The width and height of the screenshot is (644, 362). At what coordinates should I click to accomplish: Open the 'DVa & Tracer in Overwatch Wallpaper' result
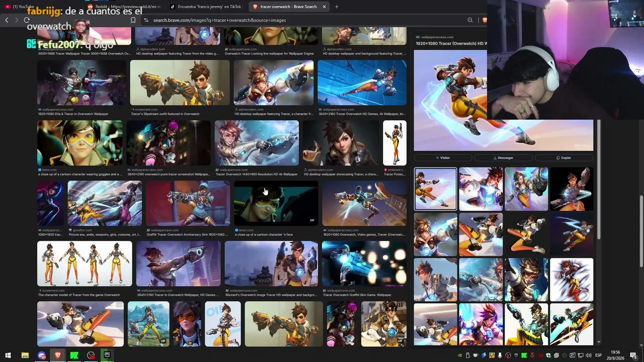pos(82,83)
